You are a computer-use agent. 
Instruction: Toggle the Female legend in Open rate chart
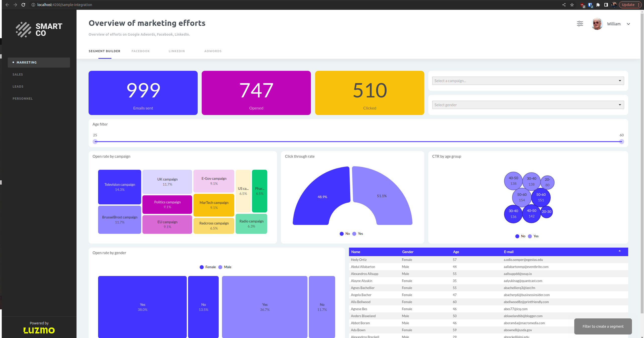(x=201, y=267)
